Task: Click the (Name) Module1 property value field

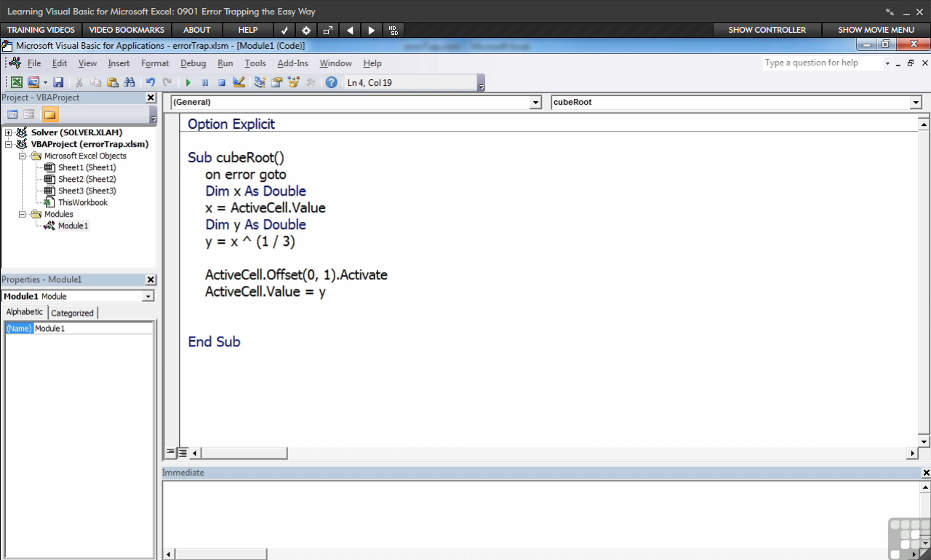Action: click(93, 329)
